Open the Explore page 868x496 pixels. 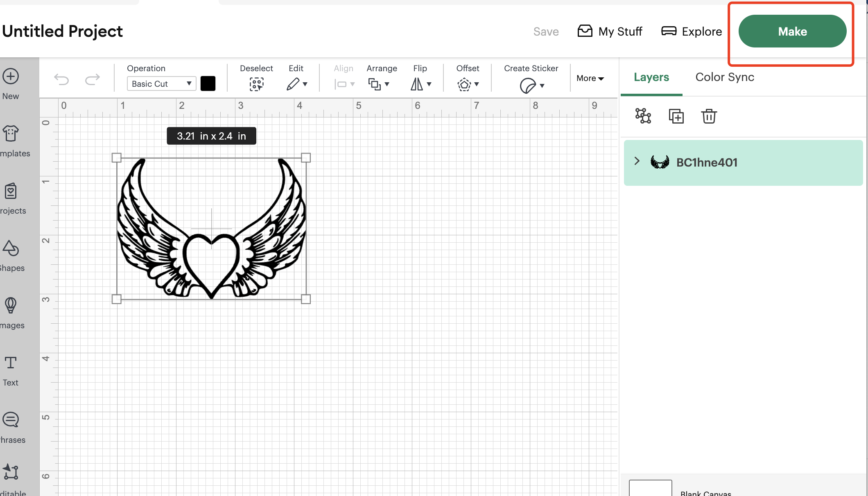point(692,32)
